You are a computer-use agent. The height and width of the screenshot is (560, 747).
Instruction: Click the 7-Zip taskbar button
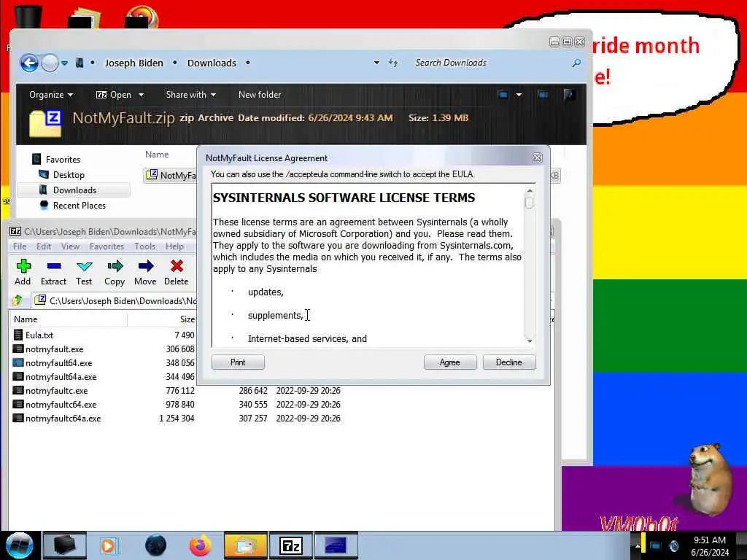[291, 545]
